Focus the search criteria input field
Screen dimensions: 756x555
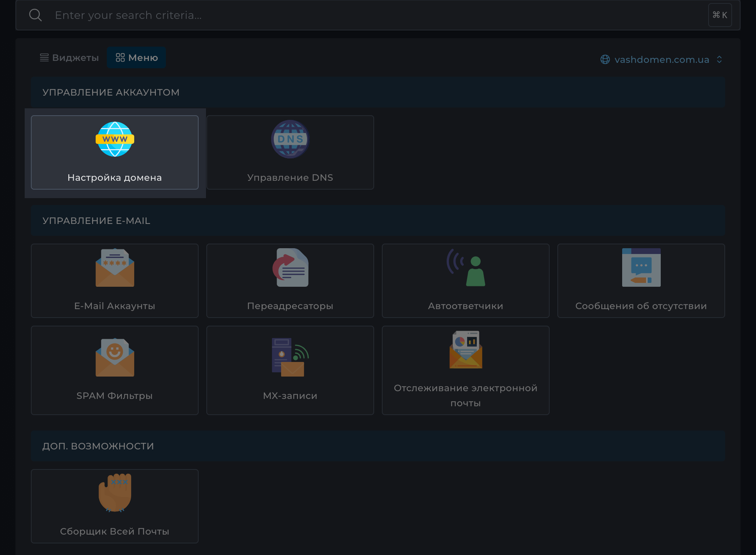click(378, 15)
